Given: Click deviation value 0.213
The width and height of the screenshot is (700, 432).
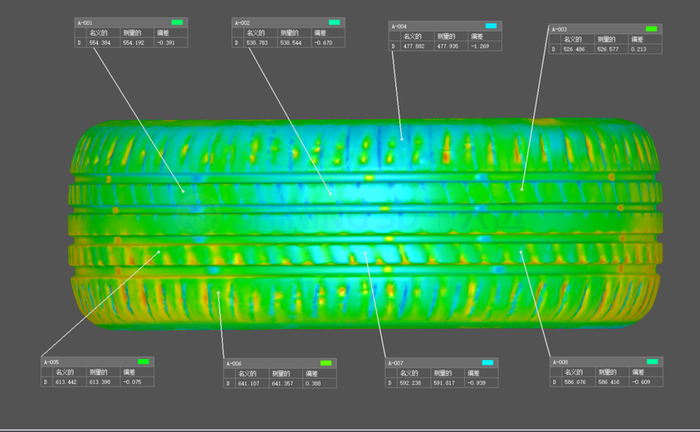Looking at the screenshot, I should pos(638,49).
